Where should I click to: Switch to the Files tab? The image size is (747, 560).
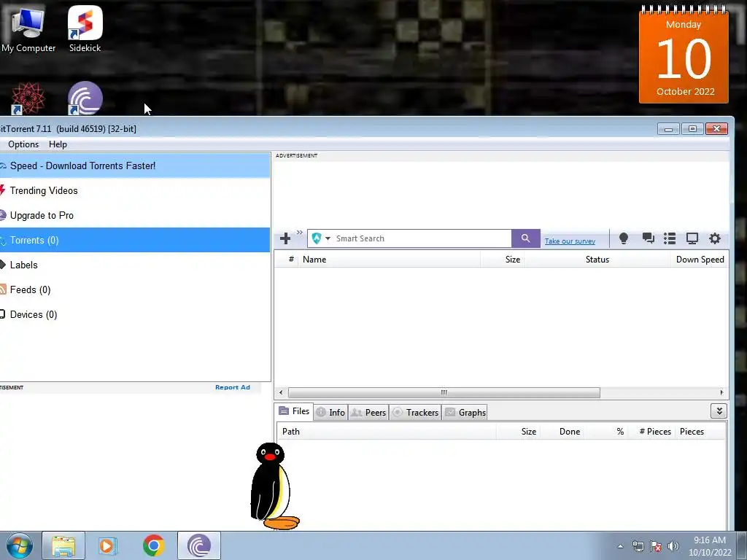tap(294, 411)
